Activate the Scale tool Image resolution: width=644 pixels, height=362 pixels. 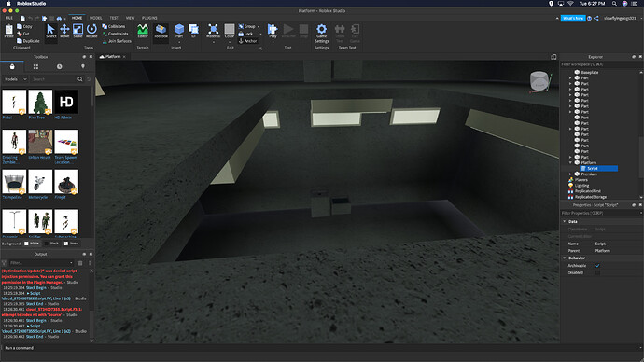pos(77,31)
